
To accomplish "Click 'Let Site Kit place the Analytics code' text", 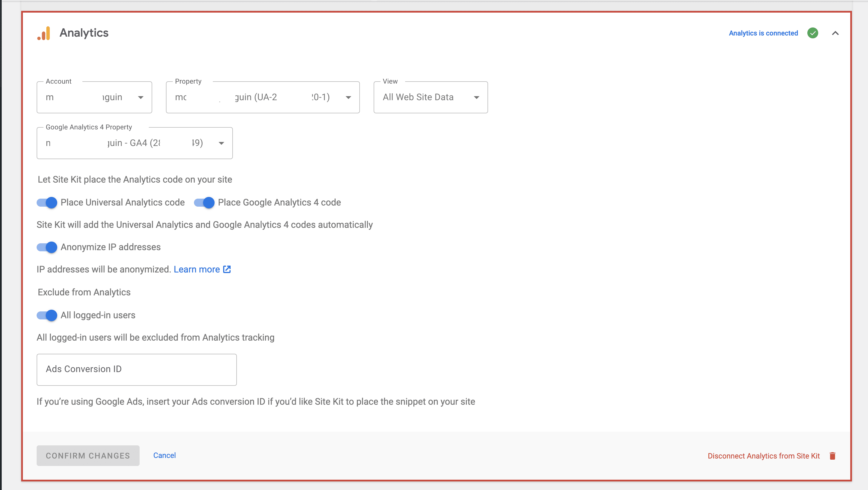I will (135, 179).
